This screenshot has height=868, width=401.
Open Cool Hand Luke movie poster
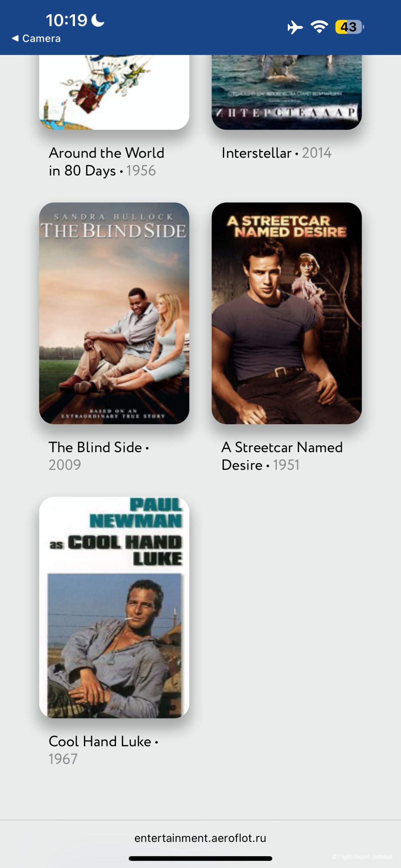click(x=114, y=607)
